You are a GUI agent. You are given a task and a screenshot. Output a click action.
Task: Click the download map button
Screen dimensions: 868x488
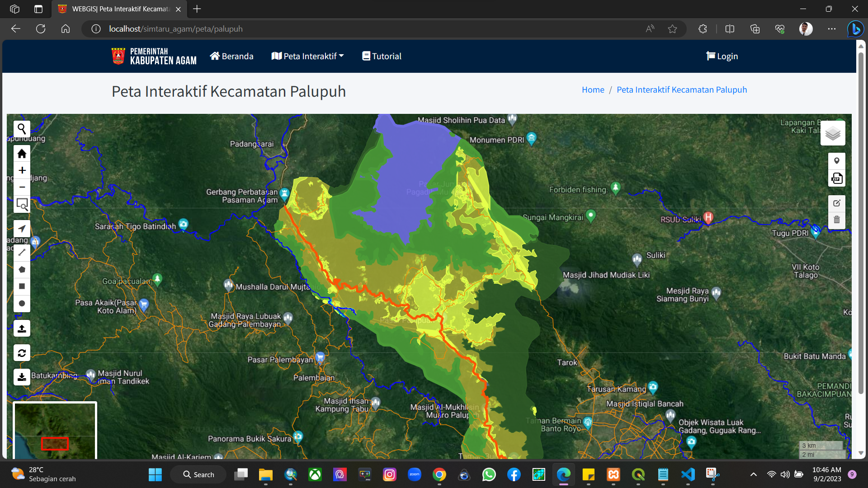tap(22, 377)
